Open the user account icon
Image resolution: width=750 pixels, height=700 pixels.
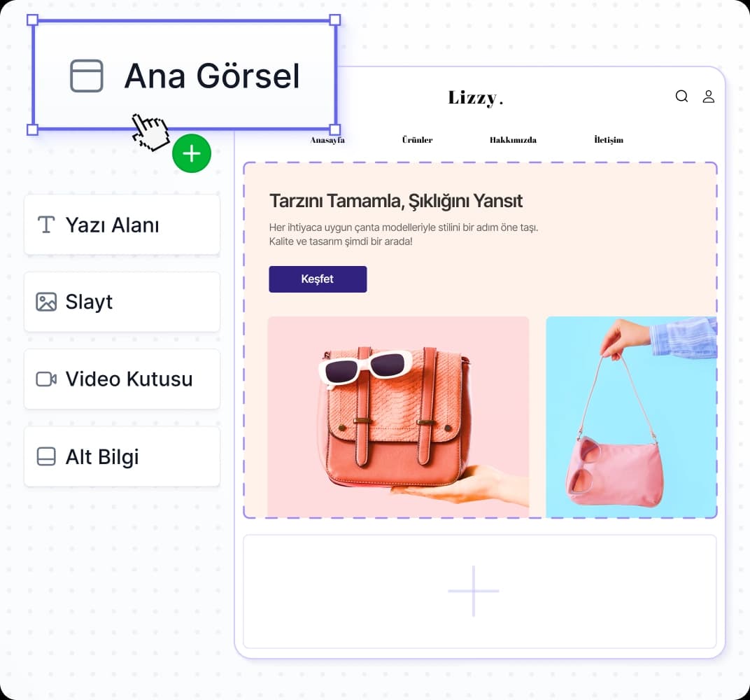tap(708, 97)
